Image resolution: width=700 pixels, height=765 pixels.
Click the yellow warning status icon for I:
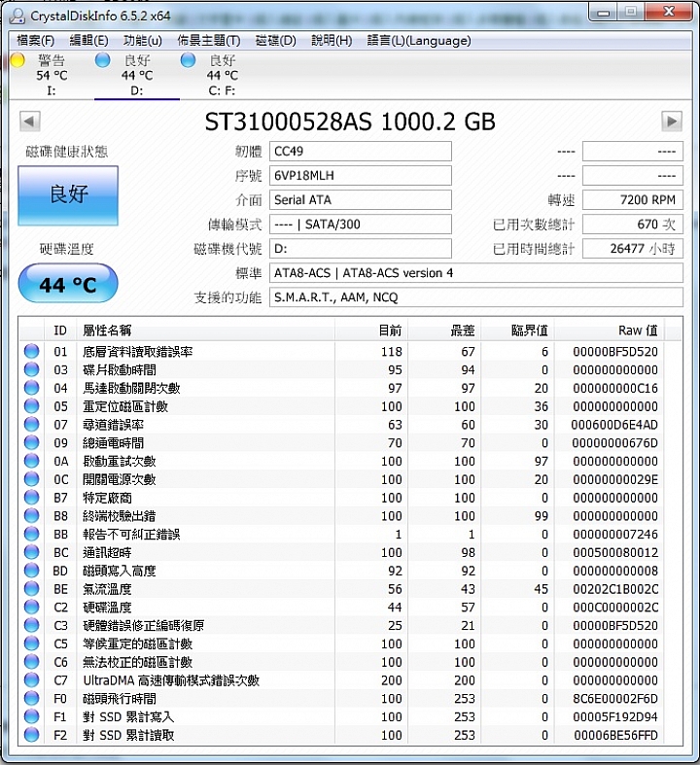17,60
